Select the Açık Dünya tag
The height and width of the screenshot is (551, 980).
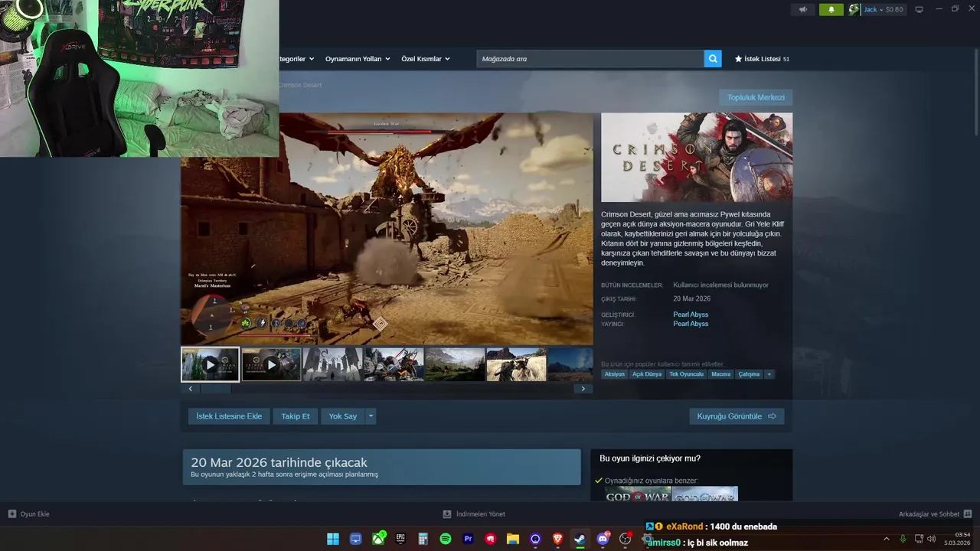pyautogui.click(x=647, y=374)
